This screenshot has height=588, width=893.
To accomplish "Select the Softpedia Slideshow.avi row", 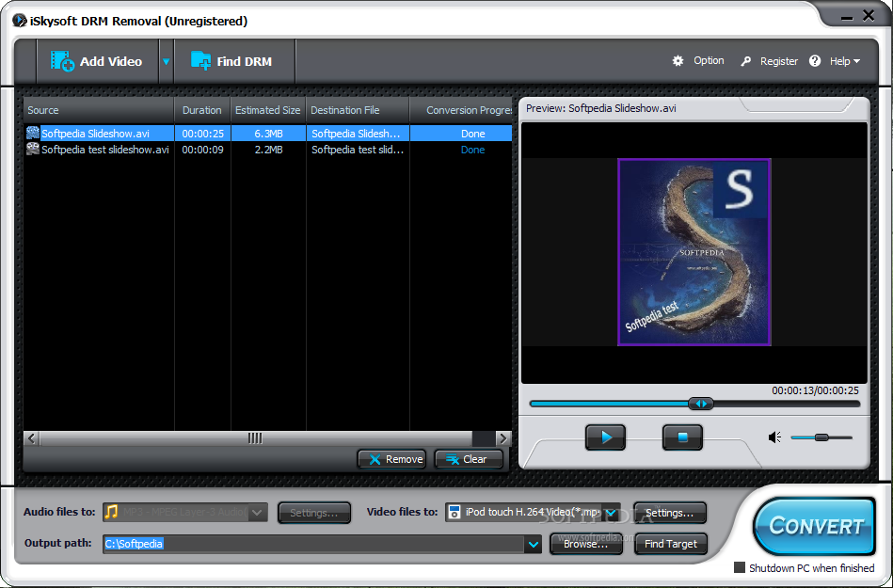I will tap(268, 134).
